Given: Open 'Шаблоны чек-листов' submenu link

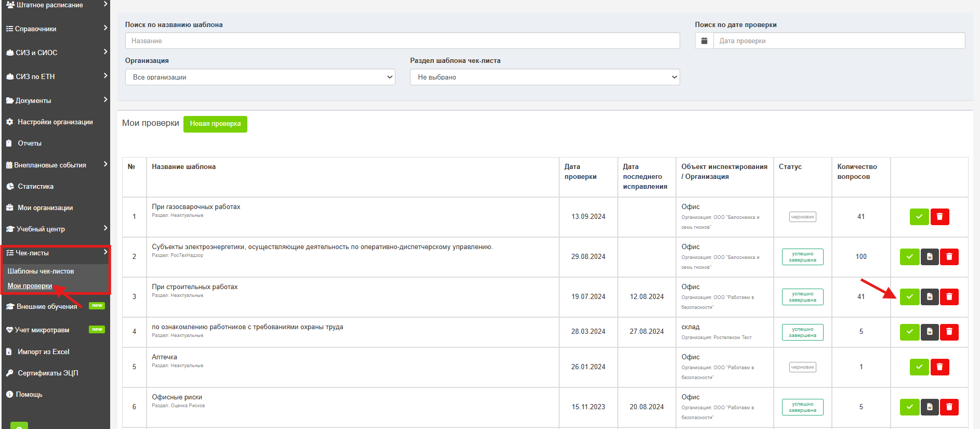Looking at the screenshot, I should pos(41,271).
